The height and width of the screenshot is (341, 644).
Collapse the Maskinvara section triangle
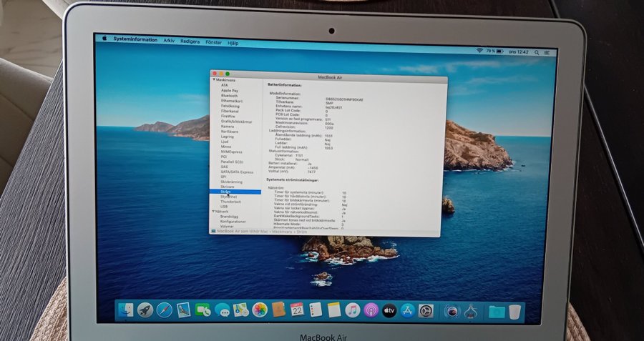pos(213,80)
